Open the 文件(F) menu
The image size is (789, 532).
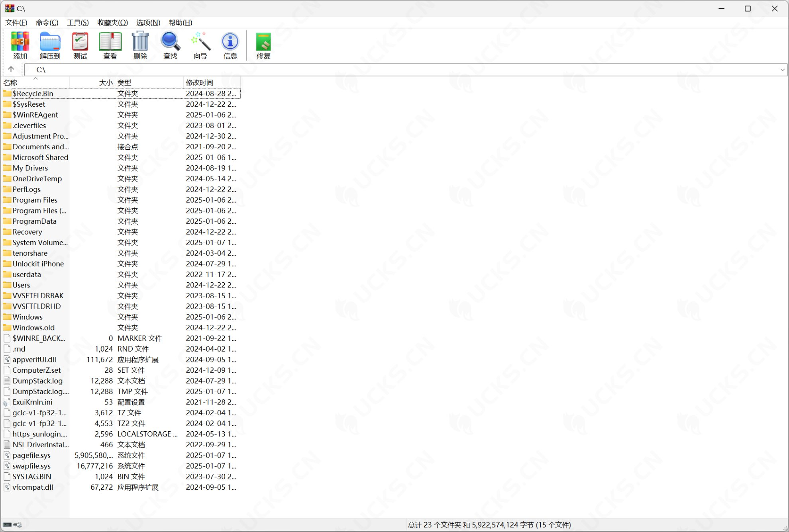[x=16, y=23]
